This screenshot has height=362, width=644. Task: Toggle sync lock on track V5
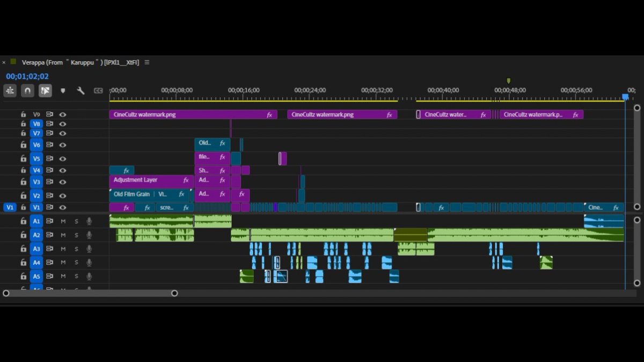point(49,158)
